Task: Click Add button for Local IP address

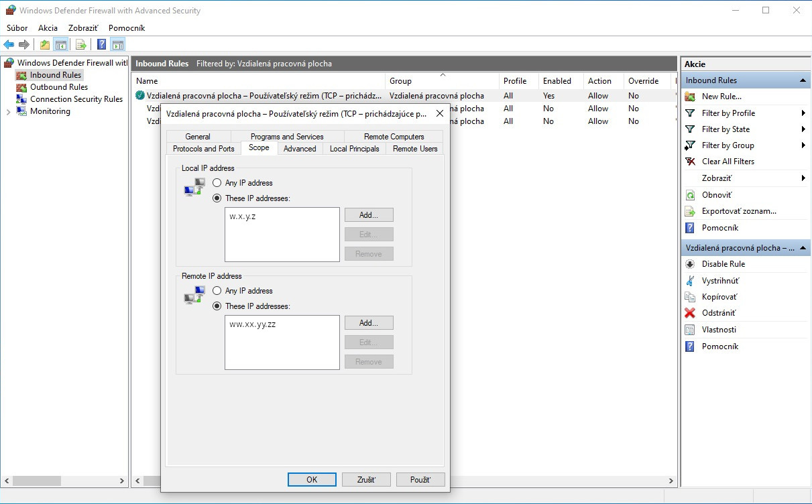Action: [x=369, y=215]
